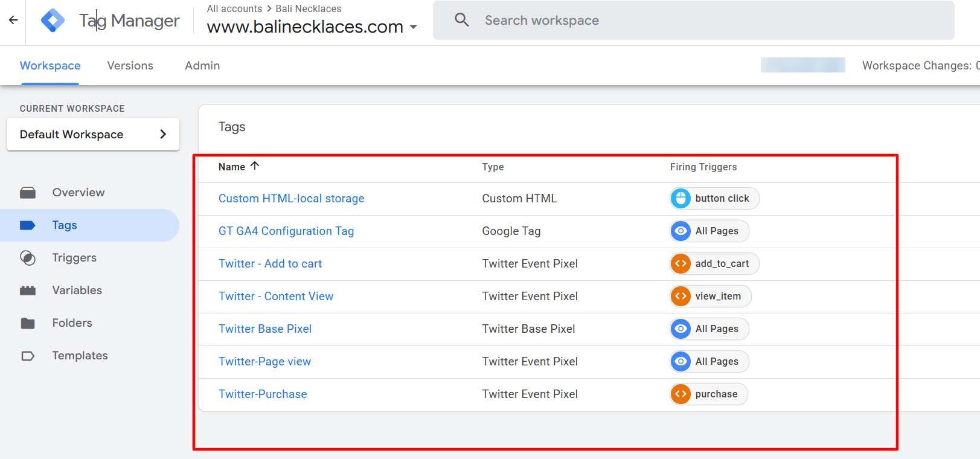This screenshot has height=459, width=980.
Task: Open the Twitter Base Pixel tag link
Action: click(265, 329)
